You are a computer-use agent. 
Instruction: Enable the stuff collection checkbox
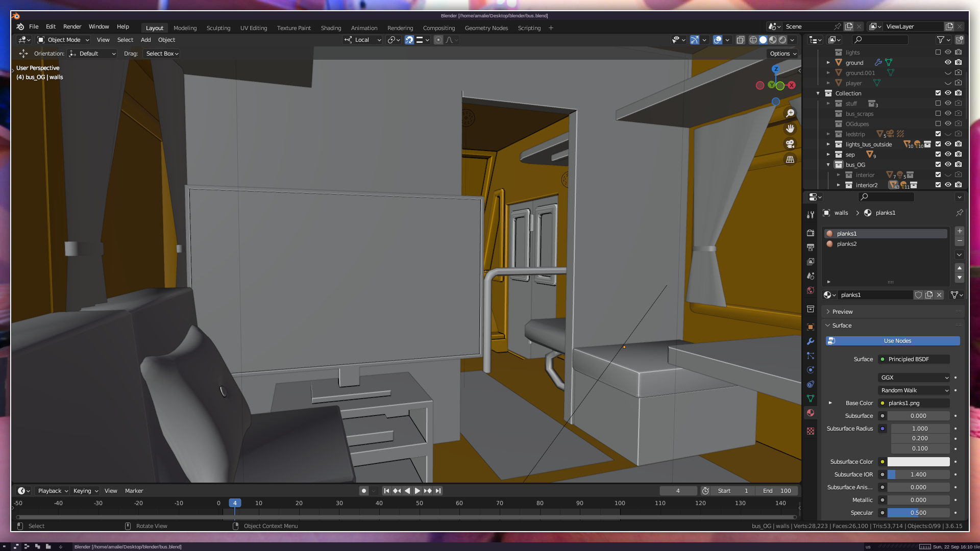click(938, 103)
